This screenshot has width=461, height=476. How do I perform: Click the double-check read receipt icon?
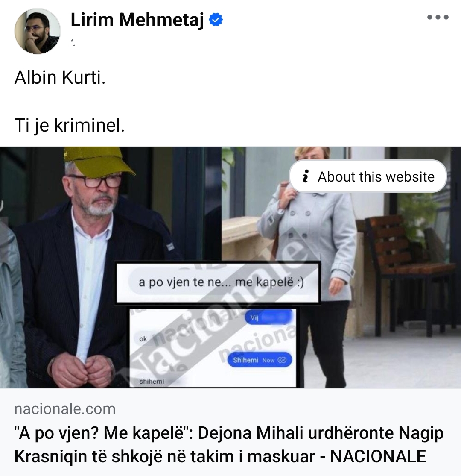pyautogui.click(x=282, y=360)
